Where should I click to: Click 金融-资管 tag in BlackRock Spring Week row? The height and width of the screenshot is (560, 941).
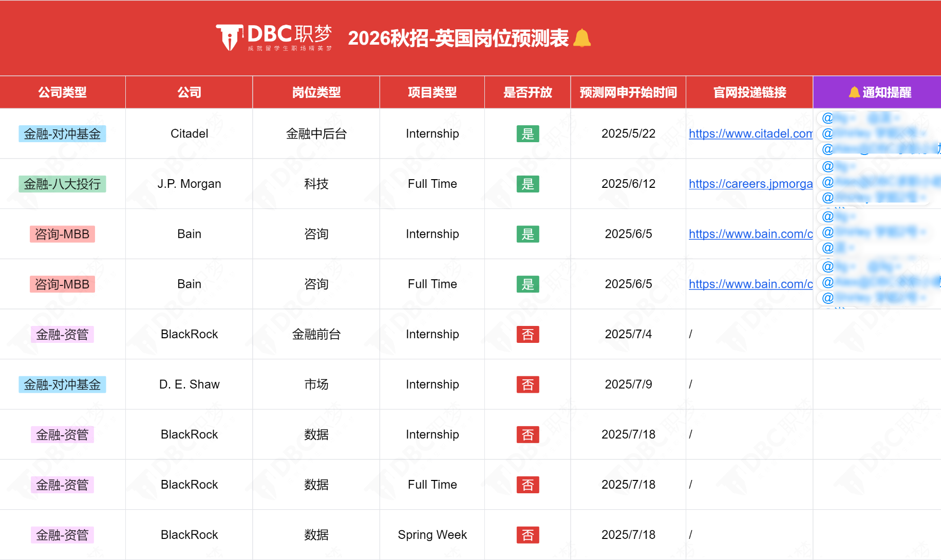pyautogui.click(x=62, y=535)
